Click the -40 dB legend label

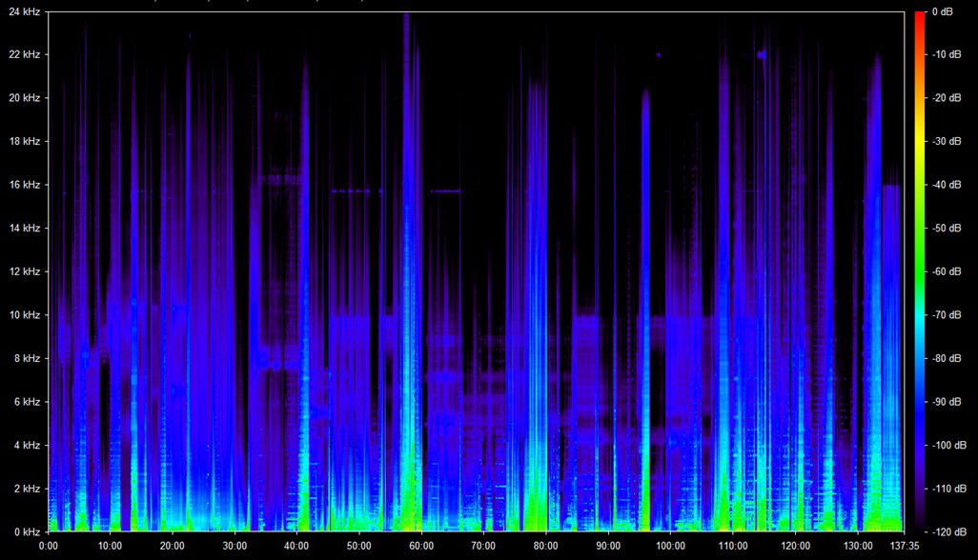point(947,185)
